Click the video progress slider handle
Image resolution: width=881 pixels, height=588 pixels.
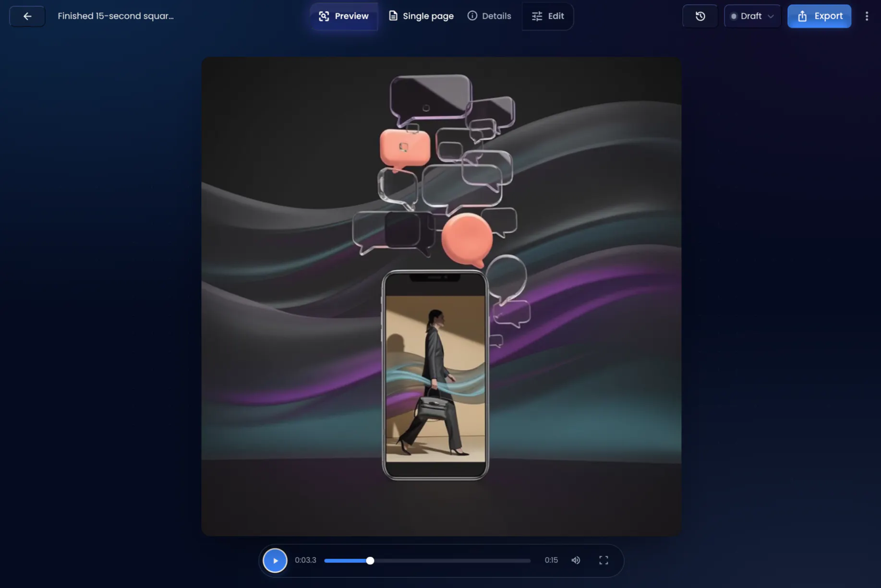(370, 561)
